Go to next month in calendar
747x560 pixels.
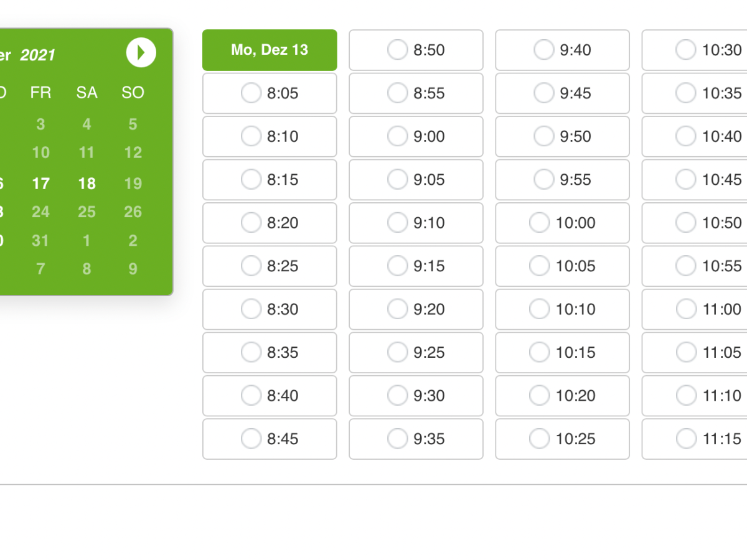(141, 53)
